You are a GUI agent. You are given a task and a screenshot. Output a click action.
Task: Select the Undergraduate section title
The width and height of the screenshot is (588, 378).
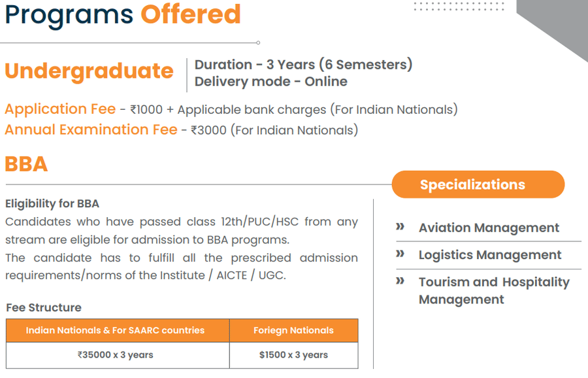click(90, 71)
